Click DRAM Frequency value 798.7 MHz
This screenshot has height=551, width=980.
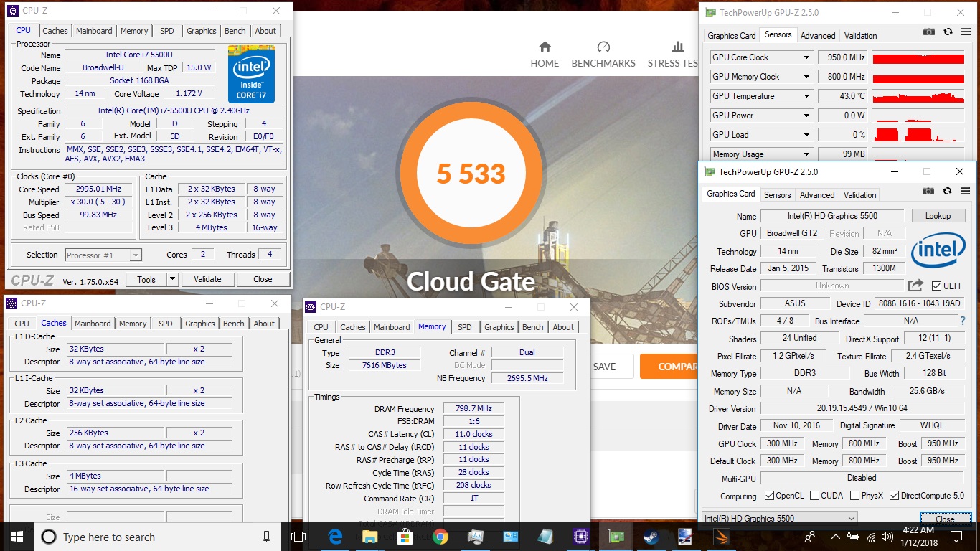coord(473,409)
